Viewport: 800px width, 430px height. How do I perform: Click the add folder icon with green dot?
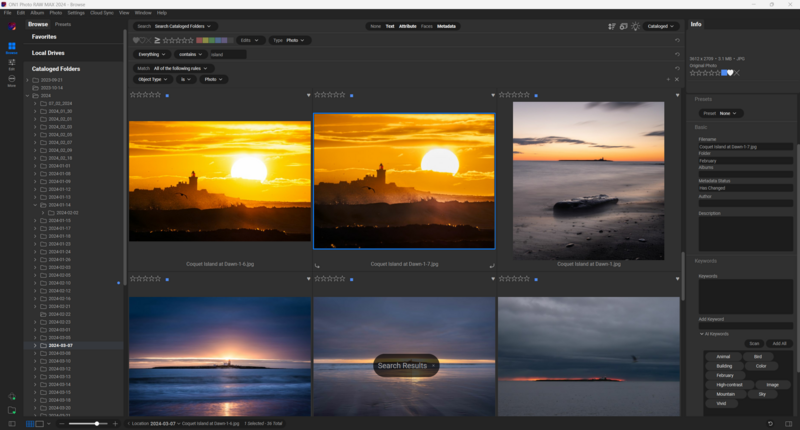point(12,410)
